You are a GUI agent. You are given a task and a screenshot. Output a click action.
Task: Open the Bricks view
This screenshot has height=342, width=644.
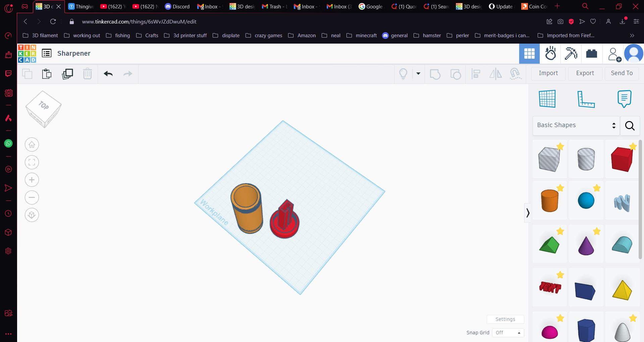coord(592,54)
